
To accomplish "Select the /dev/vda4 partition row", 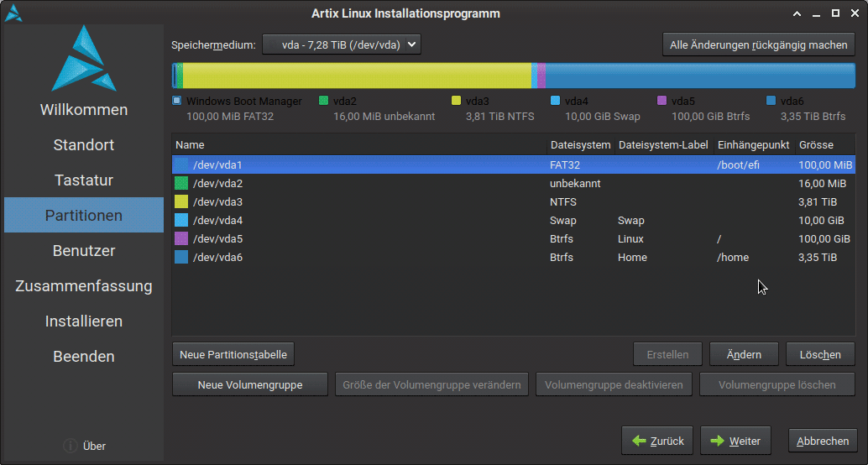I will [x=514, y=220].
